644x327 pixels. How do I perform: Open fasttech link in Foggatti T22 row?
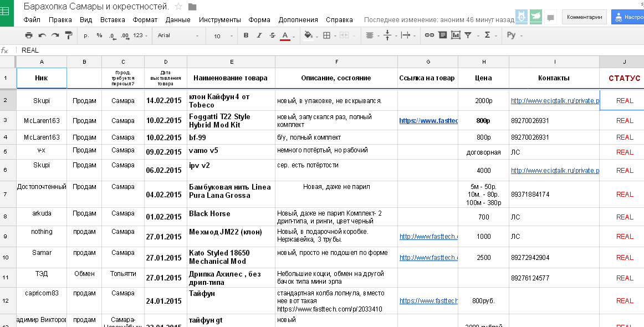coord(428,121)
